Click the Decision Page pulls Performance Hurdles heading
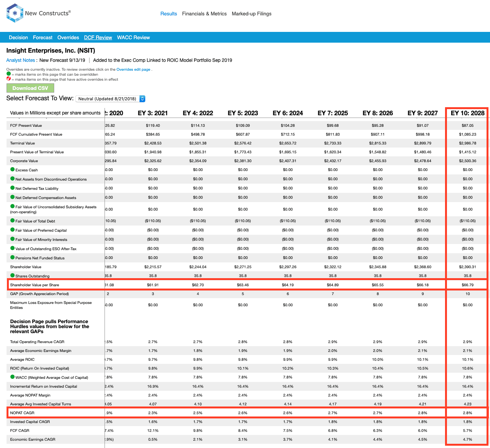 coord(50,327)
